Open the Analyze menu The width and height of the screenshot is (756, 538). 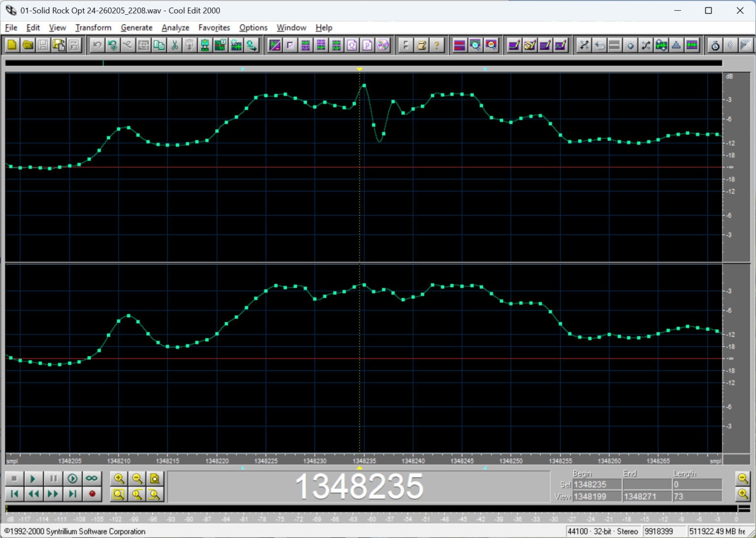(x=175, y=28)
